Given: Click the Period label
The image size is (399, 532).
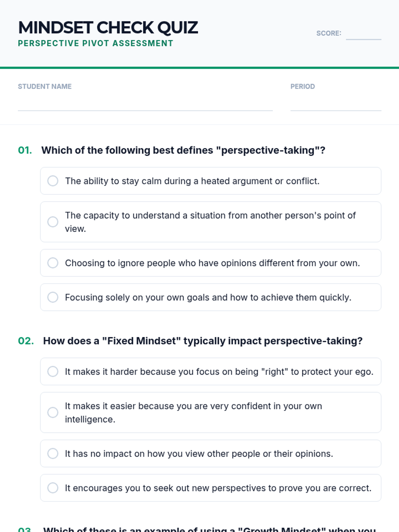Looking at the screenshot, I should click(303, 86).
